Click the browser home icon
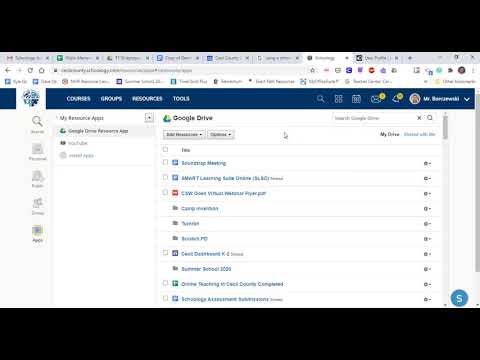Screen dimensions: 480x360 pos(42,70)
